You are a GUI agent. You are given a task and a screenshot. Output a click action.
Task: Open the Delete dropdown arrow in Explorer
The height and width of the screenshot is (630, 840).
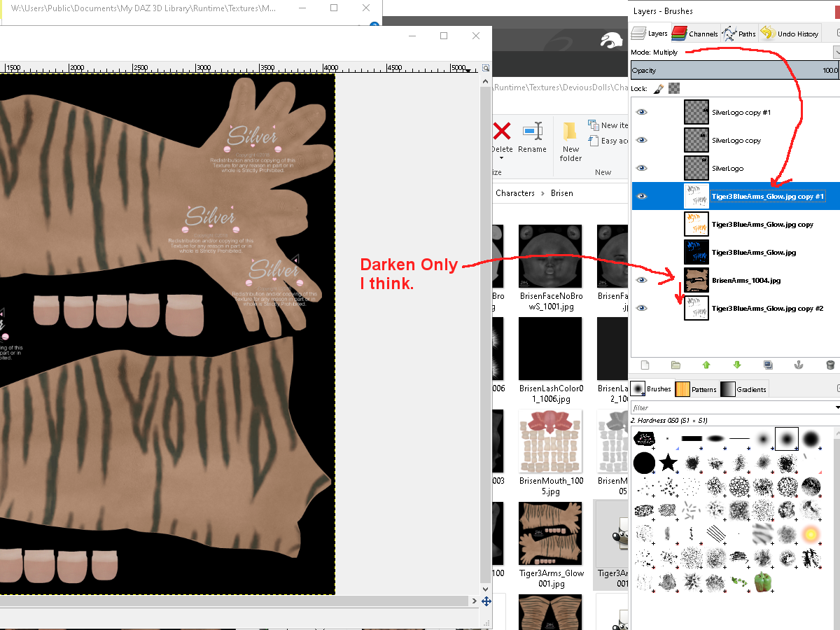point(502,158)
